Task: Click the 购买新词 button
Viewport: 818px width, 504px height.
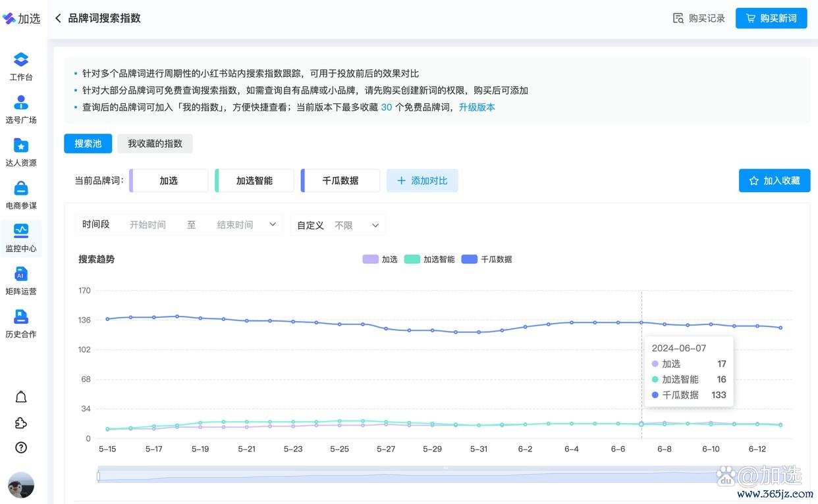Action: pos(771,18)
